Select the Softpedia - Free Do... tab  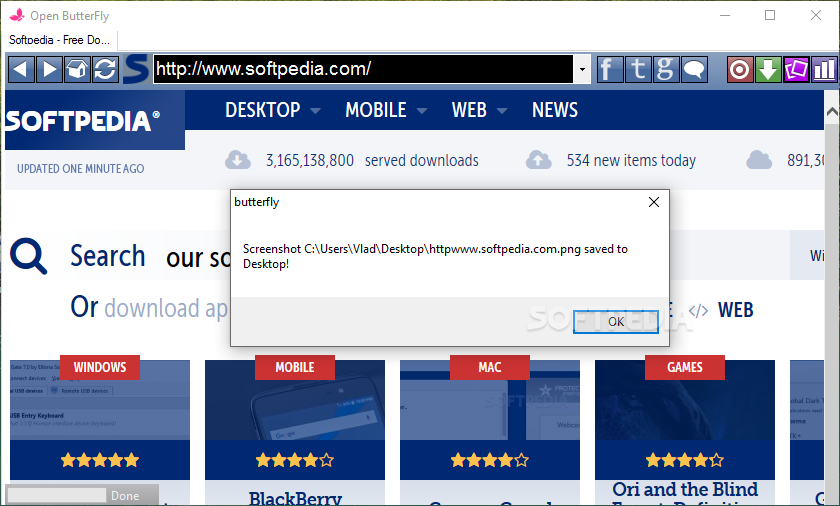59,40
